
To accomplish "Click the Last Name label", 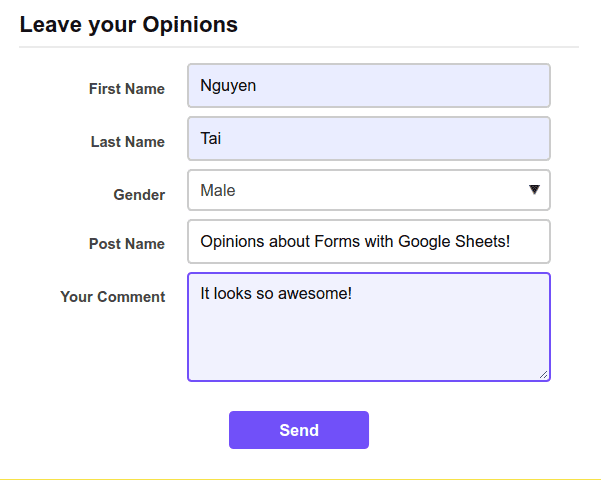I will point(128,142).
